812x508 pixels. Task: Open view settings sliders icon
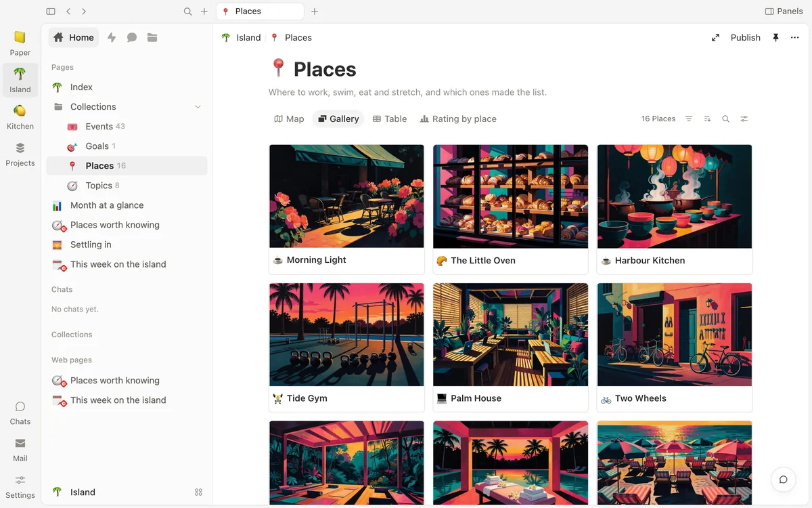point(744,119)
